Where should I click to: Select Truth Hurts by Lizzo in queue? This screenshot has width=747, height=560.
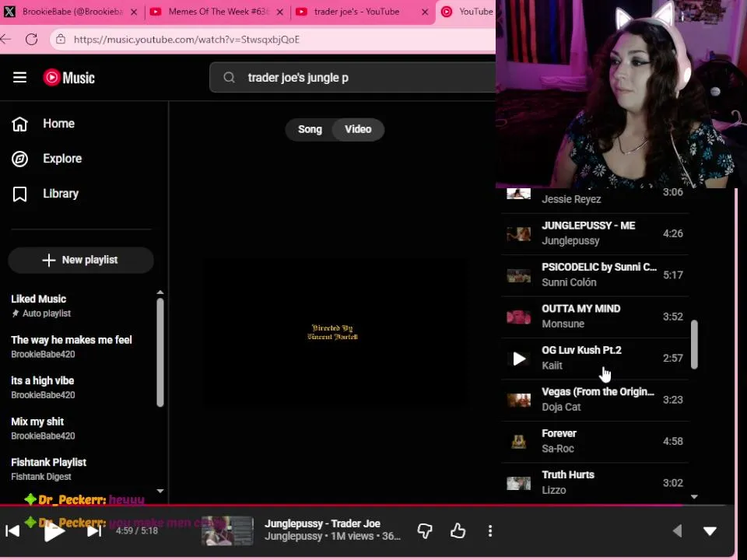pos(595,482)
